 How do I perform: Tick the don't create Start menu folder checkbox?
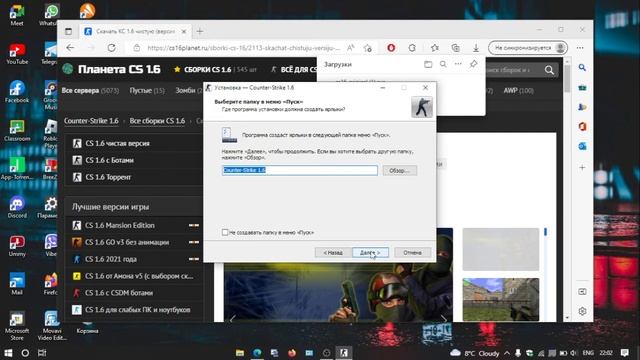[x=225, y=232]
